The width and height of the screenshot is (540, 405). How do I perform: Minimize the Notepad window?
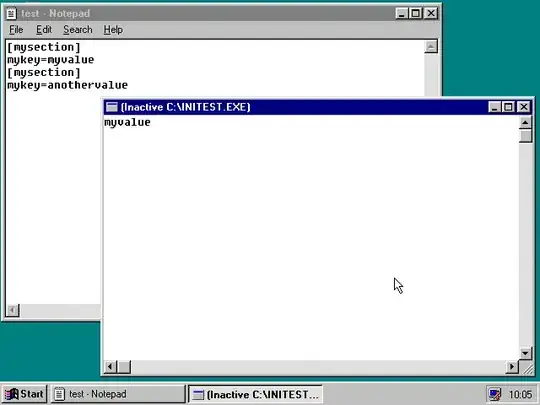click(402, 13)
